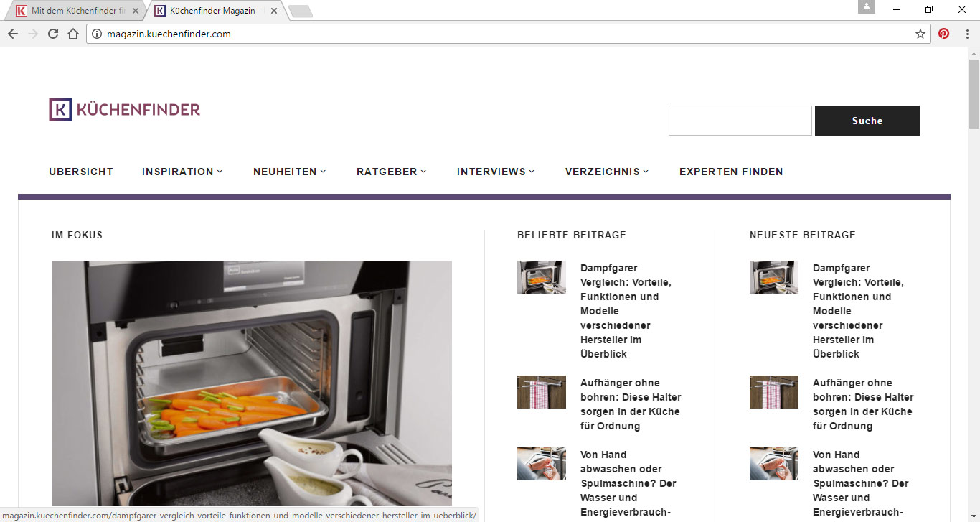
Task: Click the browser back arrow
Action: click(13, 34)
